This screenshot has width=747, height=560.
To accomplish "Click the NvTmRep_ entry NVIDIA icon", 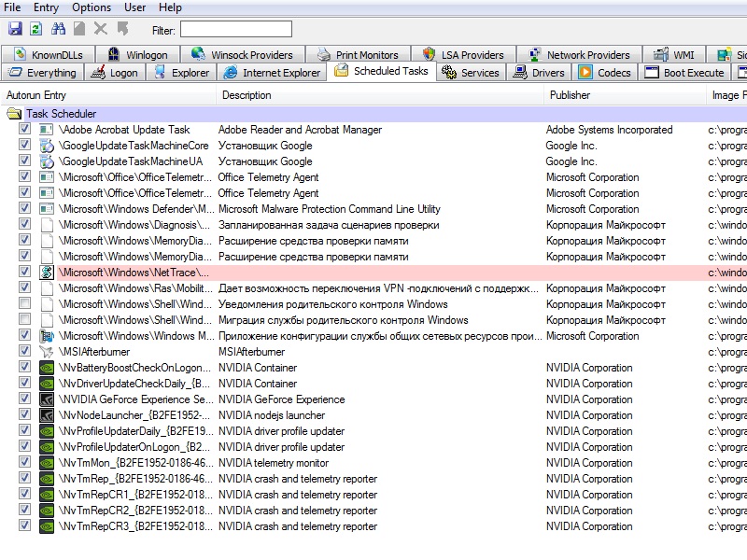I will pyautogui.click(x=46, y=479).
